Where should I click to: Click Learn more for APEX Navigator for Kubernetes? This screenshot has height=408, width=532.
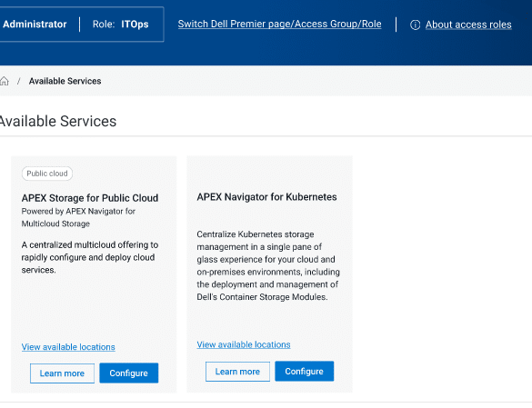[x=237, y=372]
